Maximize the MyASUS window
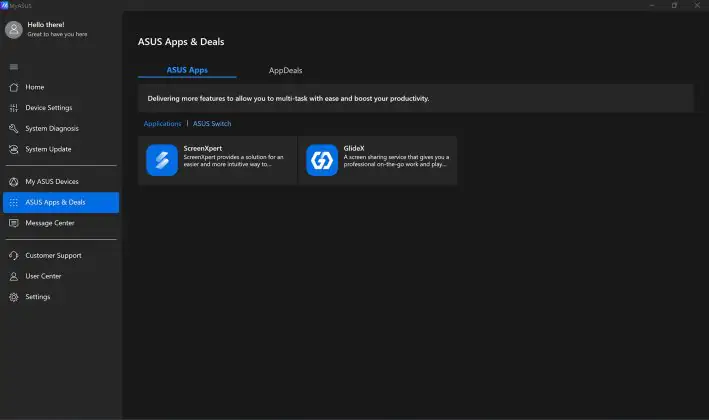Viewport: 709px width, 420px height. pyautogui.click(x=674, y=5)
